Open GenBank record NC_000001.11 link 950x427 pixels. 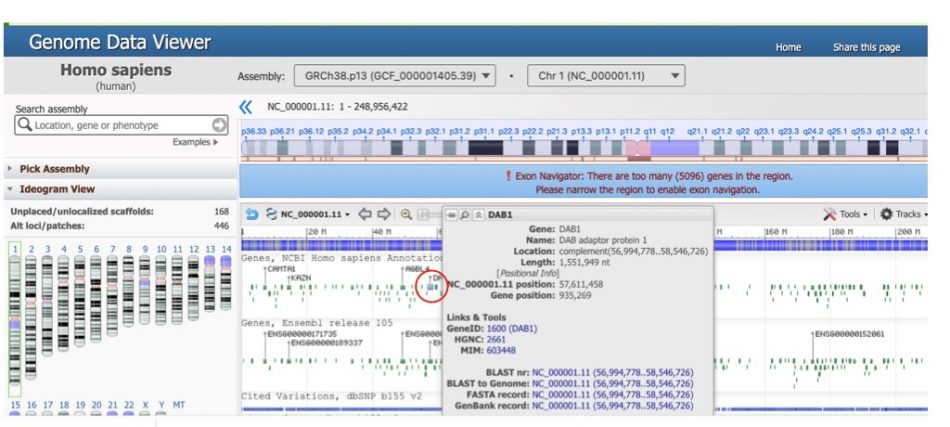click(613, 406)
